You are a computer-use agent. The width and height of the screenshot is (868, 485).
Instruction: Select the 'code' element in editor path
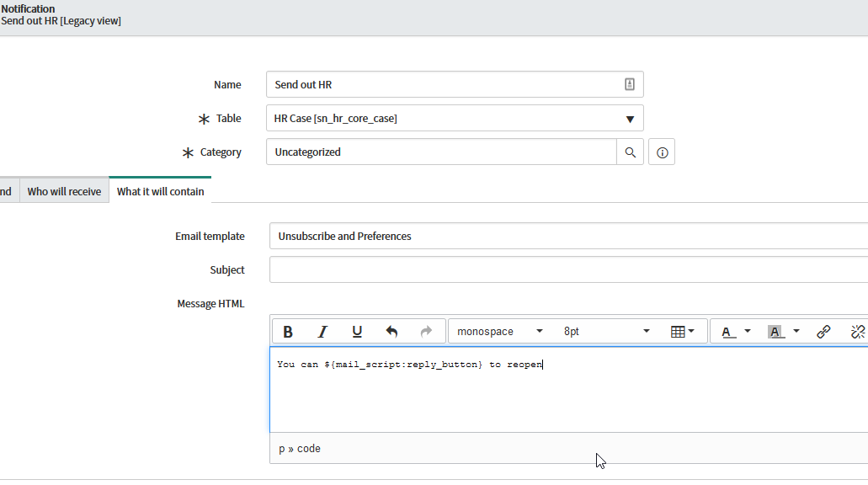(x=309, y=449)
